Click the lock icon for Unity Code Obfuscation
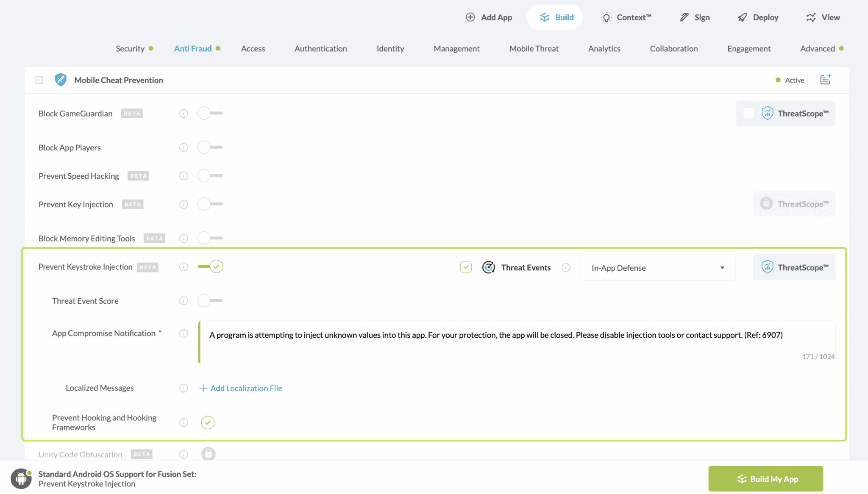This screenshot has height=494, width=868. coord(208,454)
